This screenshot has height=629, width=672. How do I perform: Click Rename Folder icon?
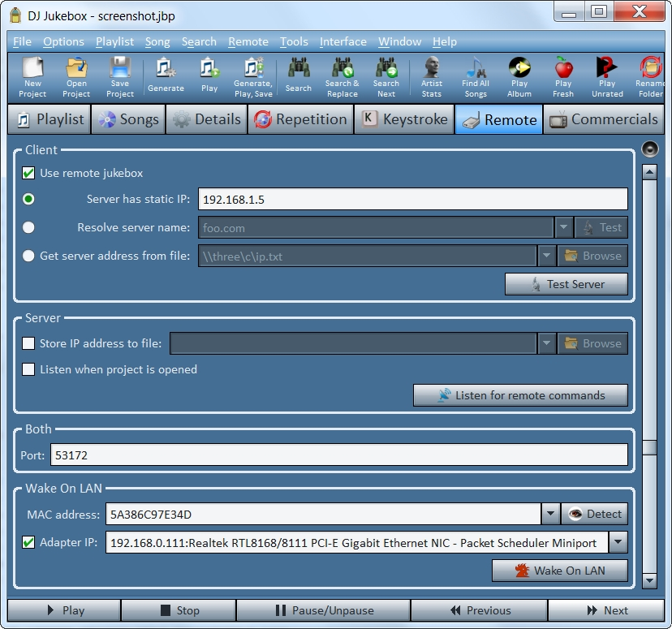(650, 77)
